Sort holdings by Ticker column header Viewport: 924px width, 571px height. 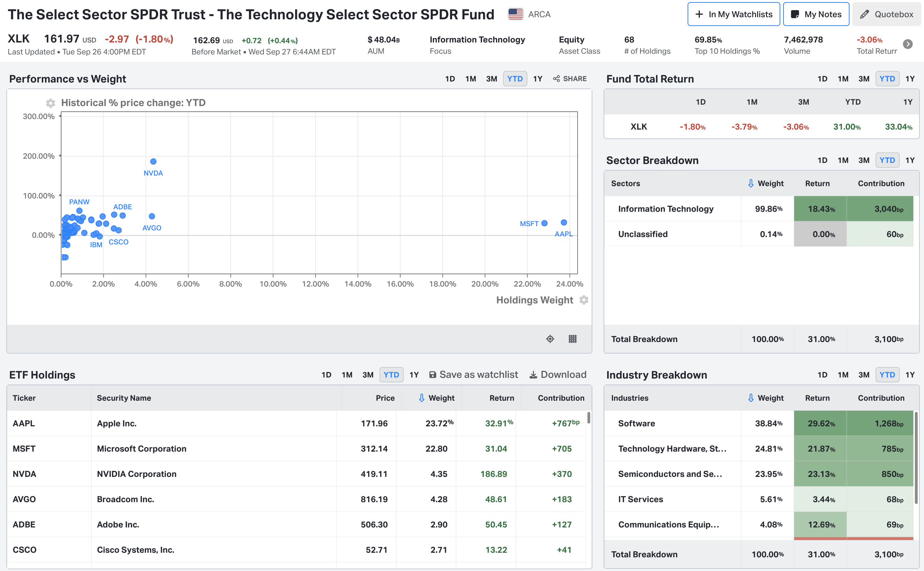point(24,398)
